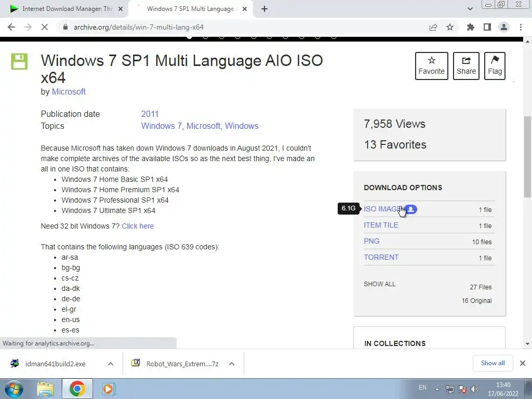Open the tab search chevron
The width and height of the screenshot is (532, 399).
[x=470, y=9]
